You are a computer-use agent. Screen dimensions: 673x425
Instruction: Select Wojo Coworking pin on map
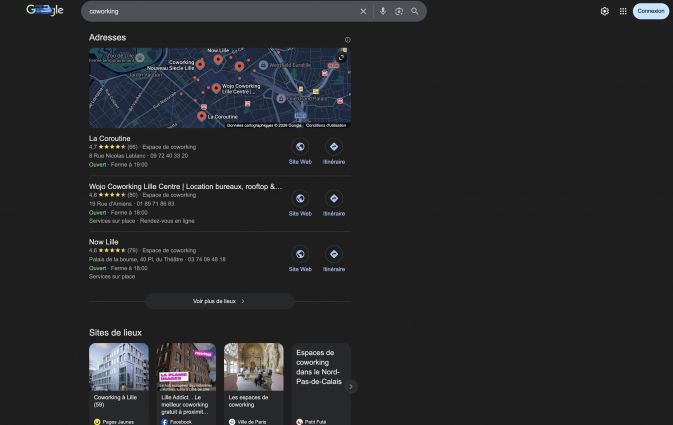216,88
